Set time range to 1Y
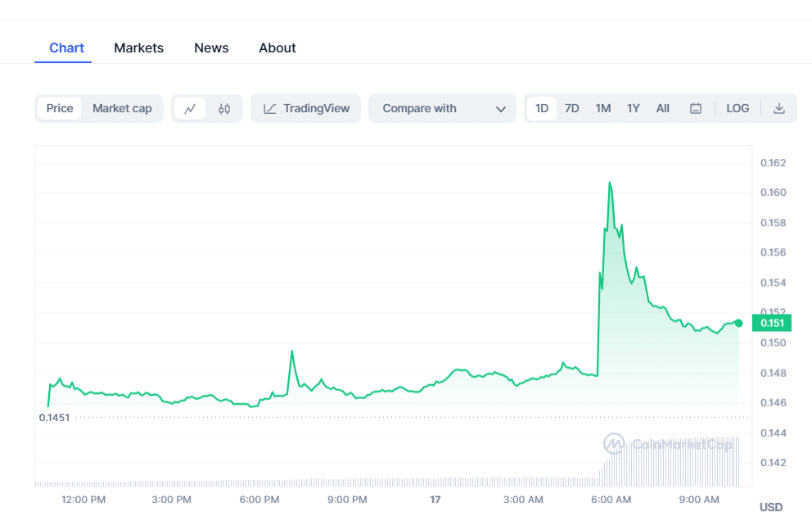The height and width of the screenshot is (526, 812). tap(634, 108)
